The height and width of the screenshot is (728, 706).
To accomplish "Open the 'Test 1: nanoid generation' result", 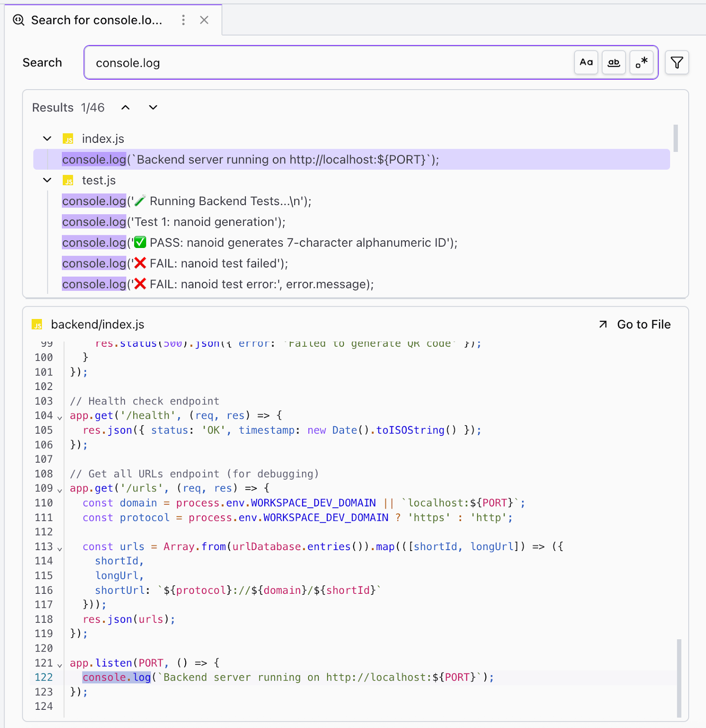I will click(174, 222).
